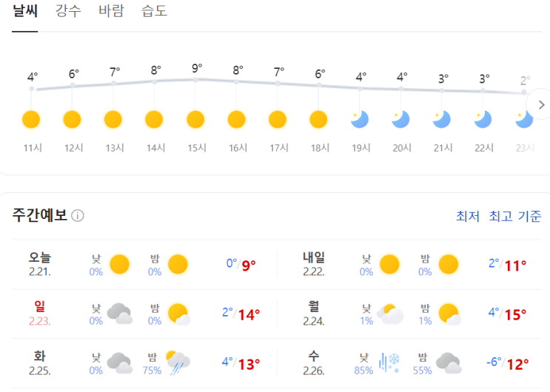This screenshot has height=392, width=550.
Task: Click the moon icon at 19시
Action: coord(360,119)
